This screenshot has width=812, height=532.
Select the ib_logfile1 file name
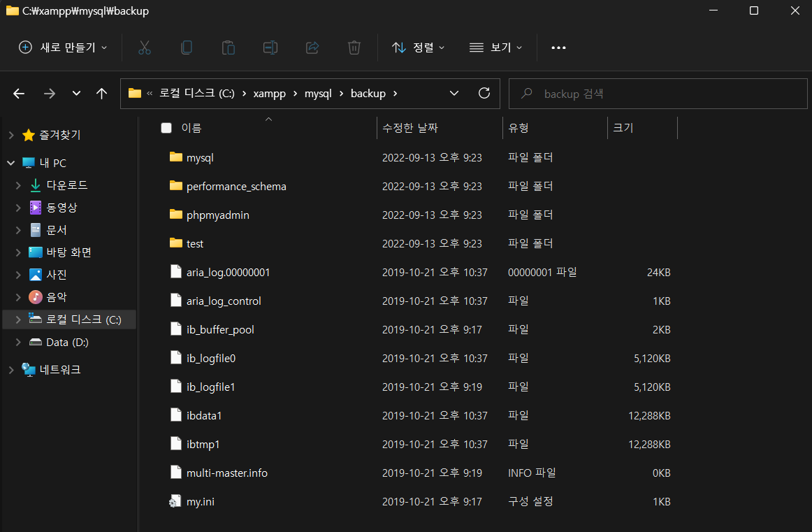[x=211, y=387]
